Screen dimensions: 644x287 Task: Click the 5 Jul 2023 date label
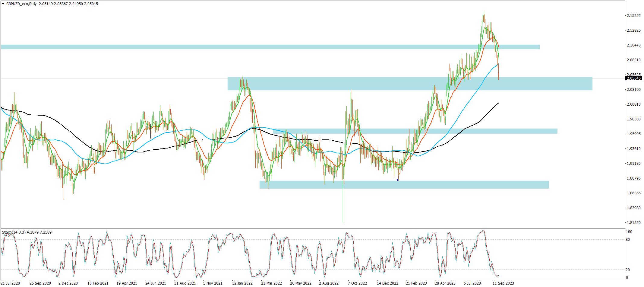click(472, 283)
